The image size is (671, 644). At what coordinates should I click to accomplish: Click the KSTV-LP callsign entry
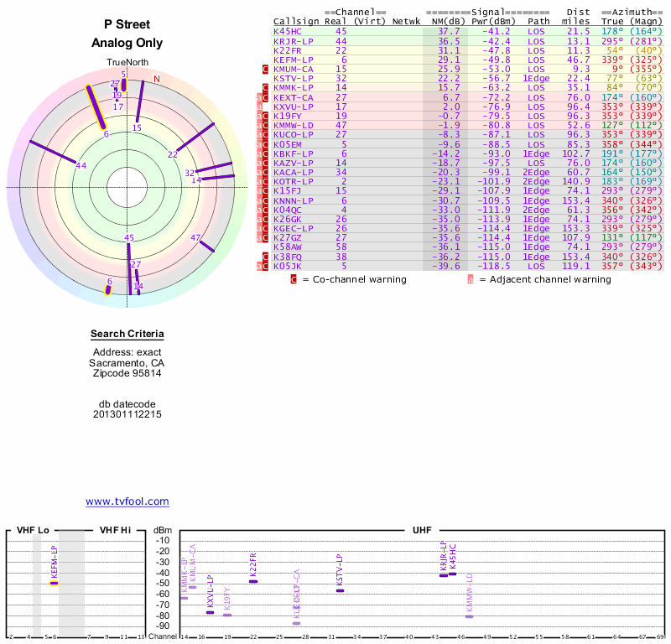point(294,78)
